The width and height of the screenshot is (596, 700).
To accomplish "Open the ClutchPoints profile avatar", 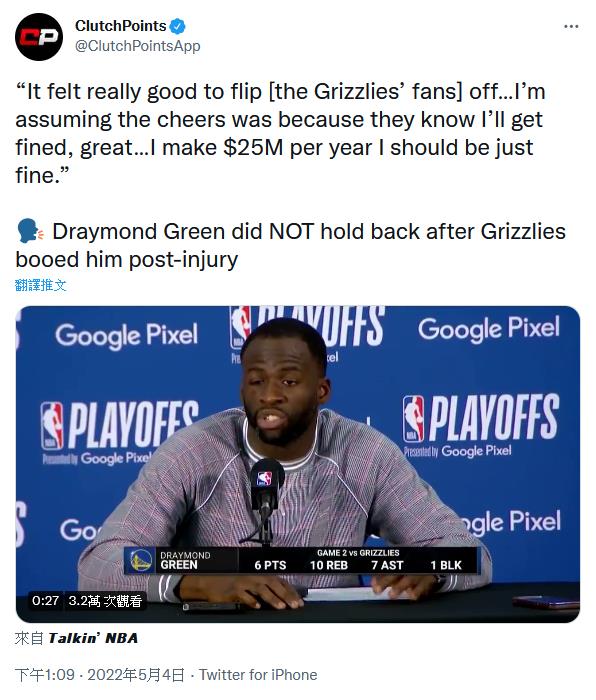I will (x=39, y=37).
